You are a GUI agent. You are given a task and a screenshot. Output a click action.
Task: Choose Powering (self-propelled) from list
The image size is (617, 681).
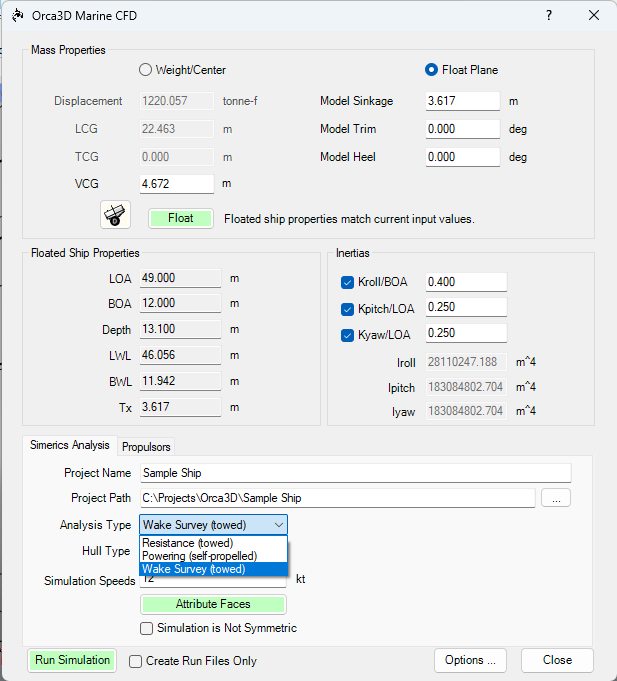coord(213,556)
